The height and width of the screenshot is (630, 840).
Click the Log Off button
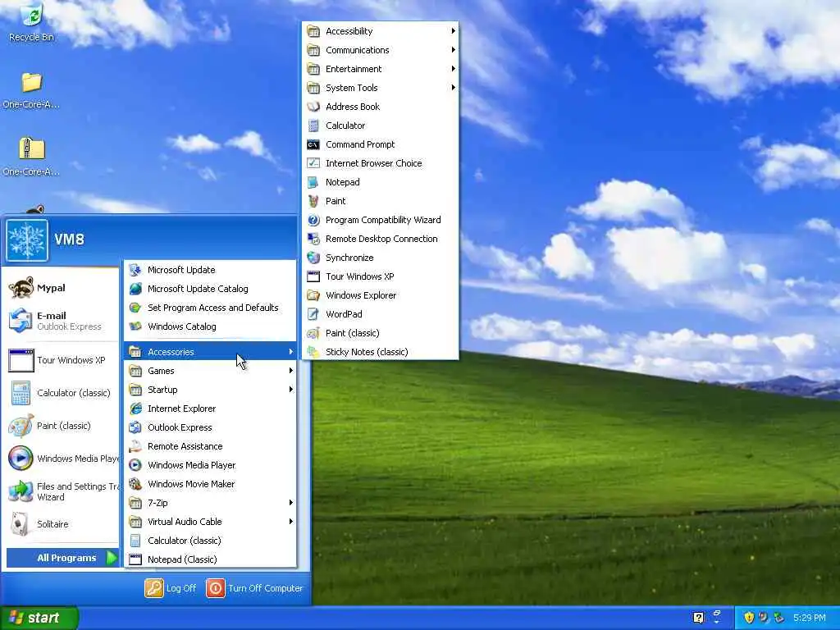171,588
